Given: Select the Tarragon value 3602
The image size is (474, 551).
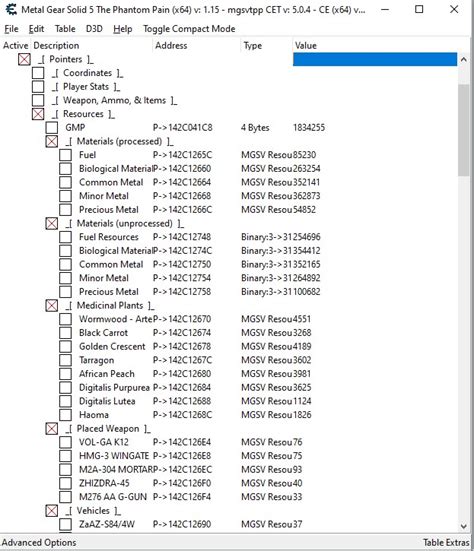Looking at the screenshot, I should pyautogui.click(x=302, y=360).
